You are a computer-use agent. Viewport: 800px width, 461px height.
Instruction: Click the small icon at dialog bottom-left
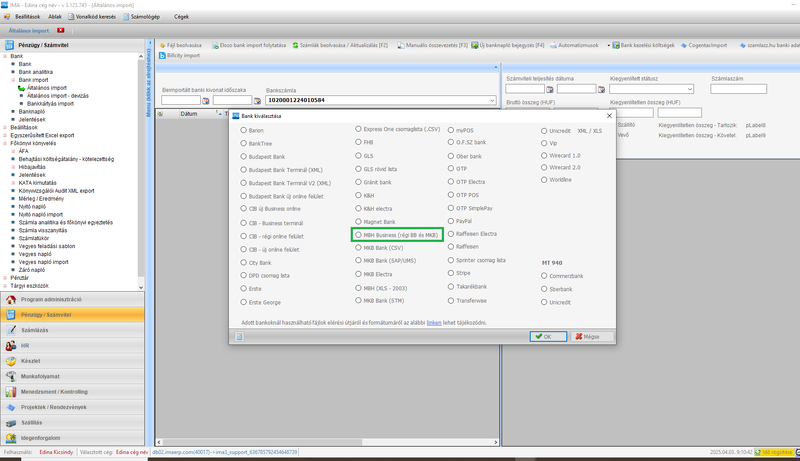239,337
